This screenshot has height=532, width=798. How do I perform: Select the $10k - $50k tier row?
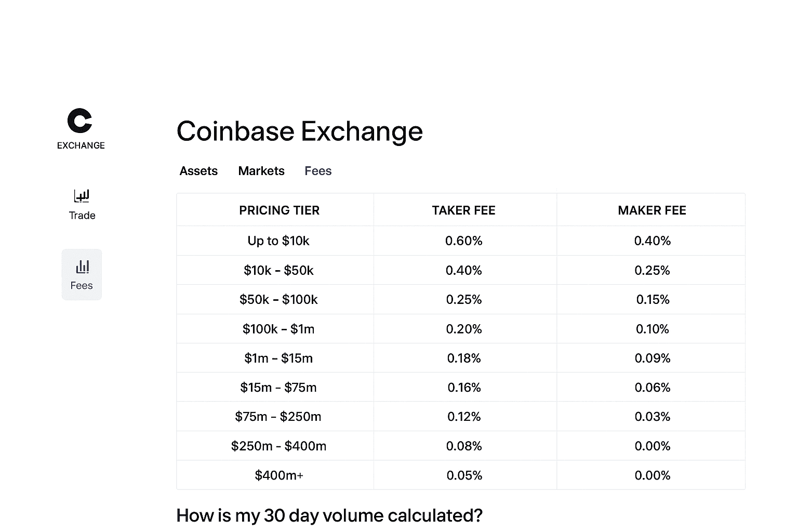278,270
